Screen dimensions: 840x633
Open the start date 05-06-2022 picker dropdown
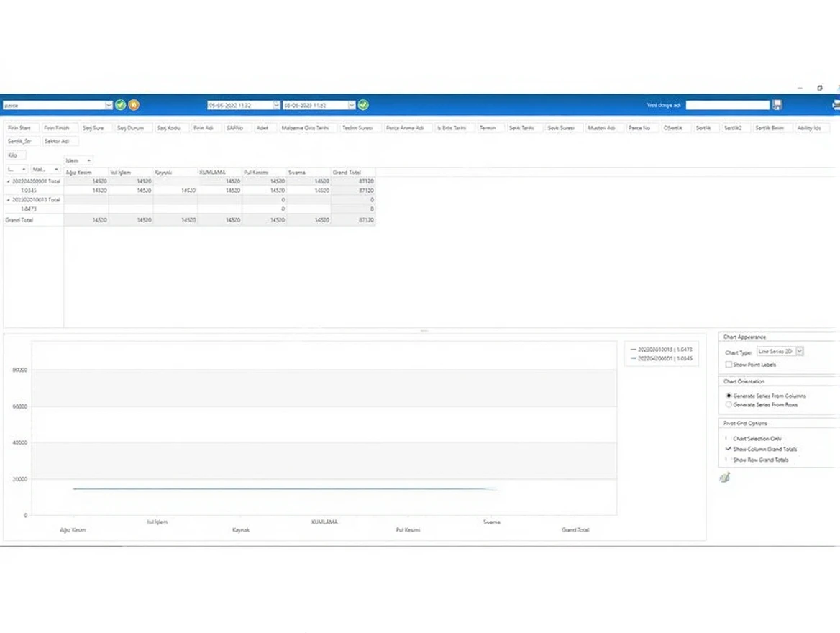pos(276,105)
